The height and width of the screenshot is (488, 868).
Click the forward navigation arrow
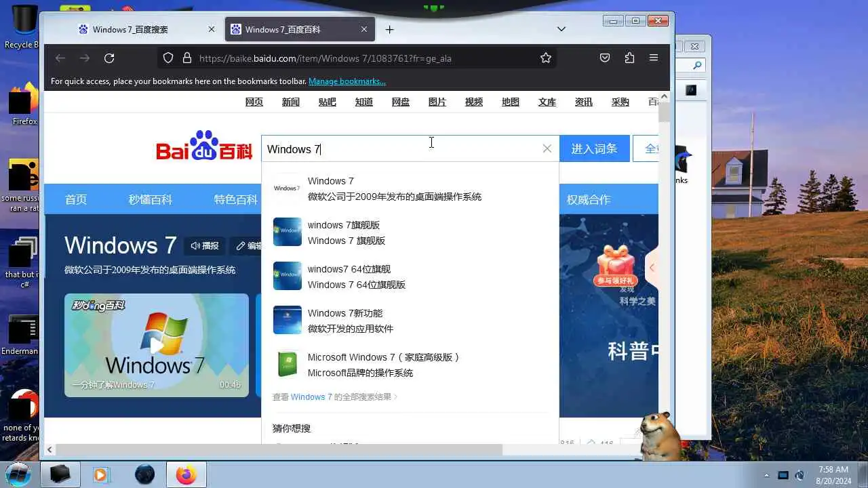pyautogui.click(x=85, y=58)
